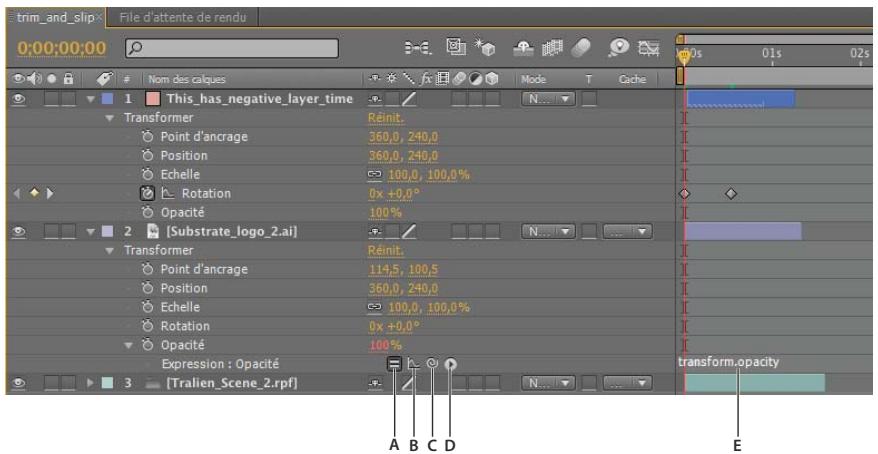Click inside the timeline search field
The height and width of the screenshot is (454, 878).
pyautogui.click(x=232, y=49)
